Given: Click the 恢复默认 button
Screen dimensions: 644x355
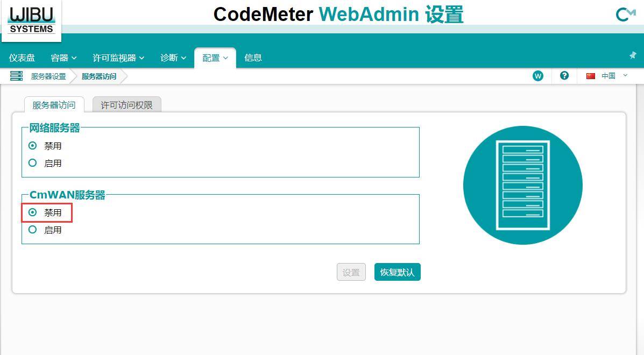Looking at the screenshot, I should tap(398, 272).
